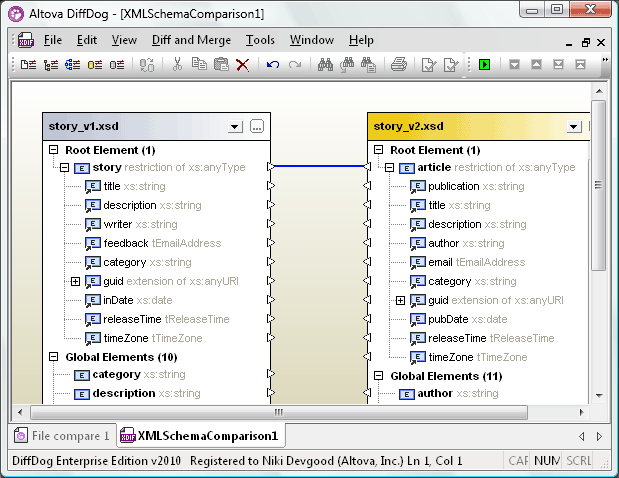619x478 pixels.
Task: Open the View menu
Action: point(124,40)
